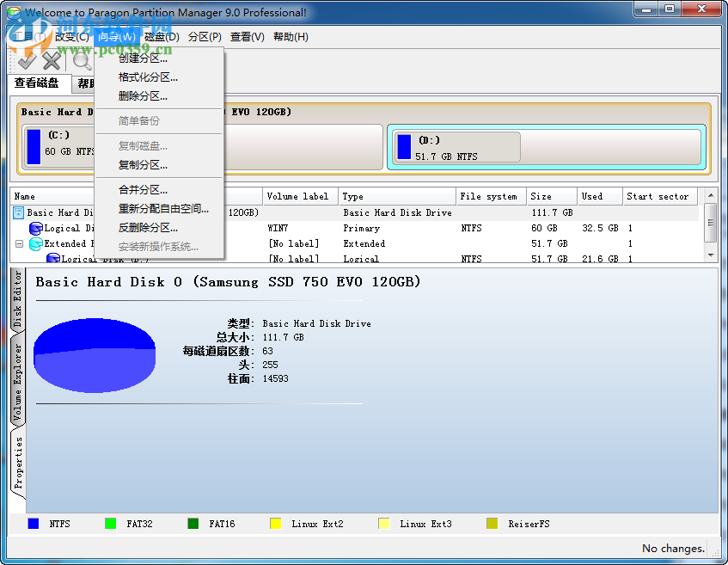Click the 柱面 14593 value

(275, 378)
